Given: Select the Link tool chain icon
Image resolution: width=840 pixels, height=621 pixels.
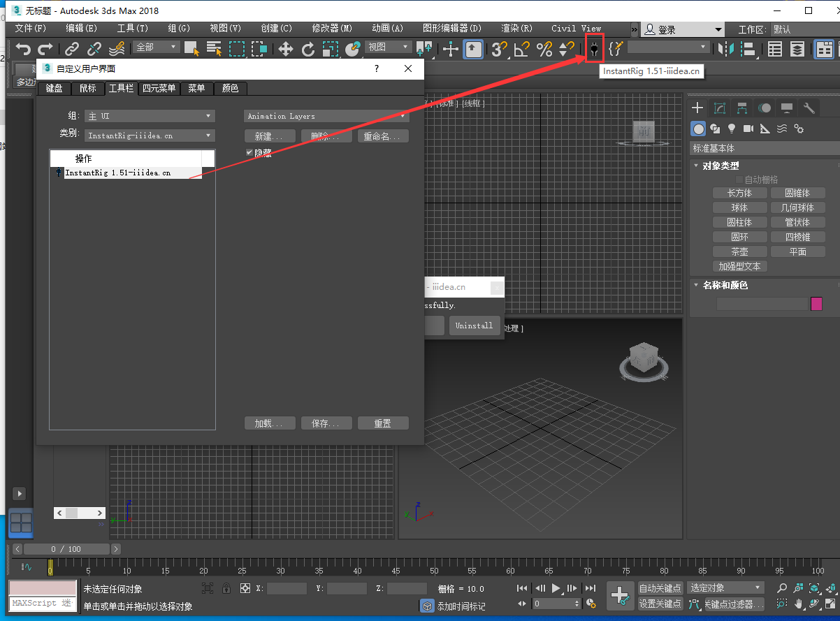Looking at the screenshot, I should click(72, 49).
